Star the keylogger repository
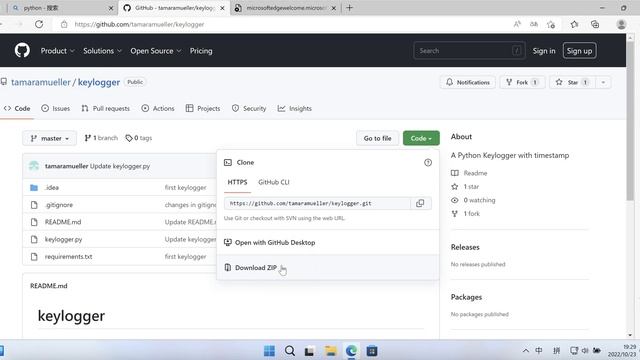Image resolution: width=640 pixels, height=360 pixels. [x=572, y=82]
